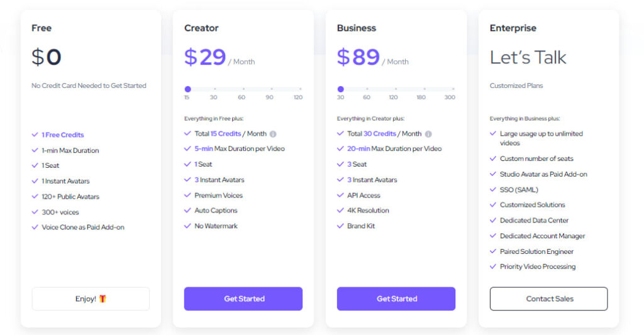Click checkmark beside No Watermark
Screen dimensions: 644x335
(x=187, y=226)
